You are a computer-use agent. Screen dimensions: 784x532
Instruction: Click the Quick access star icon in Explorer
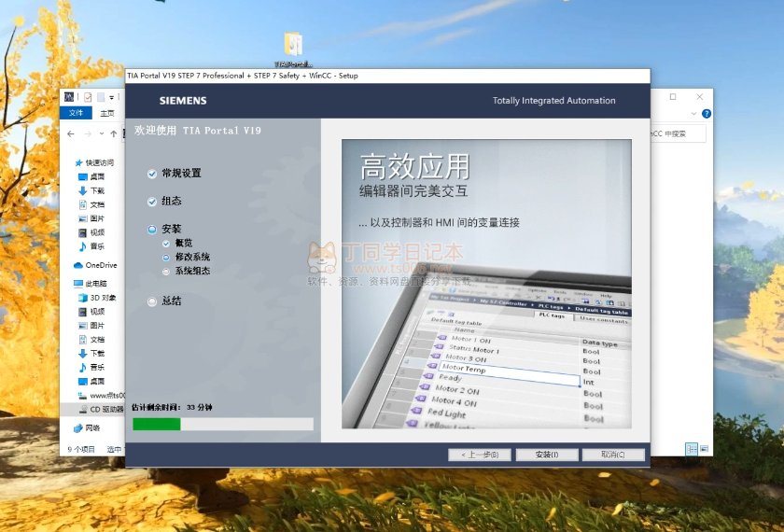tap(78, 162)
